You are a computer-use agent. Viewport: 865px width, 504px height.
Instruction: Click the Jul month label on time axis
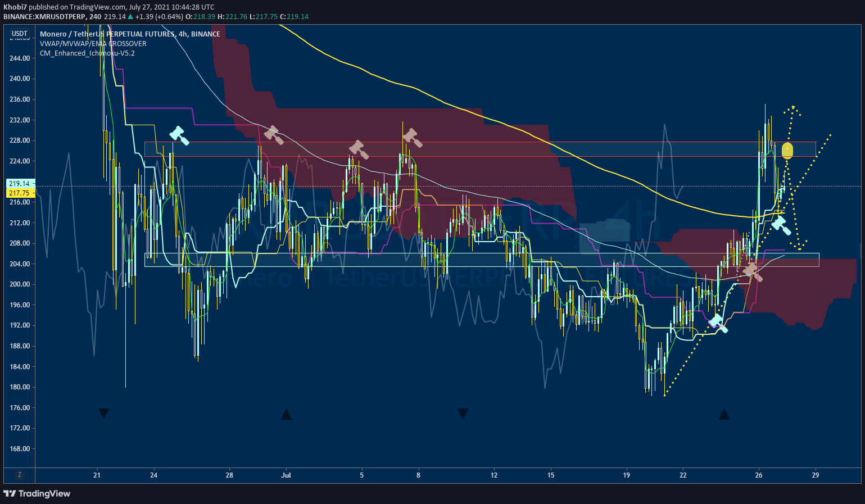pyautogui.click(x=286, y=475)
